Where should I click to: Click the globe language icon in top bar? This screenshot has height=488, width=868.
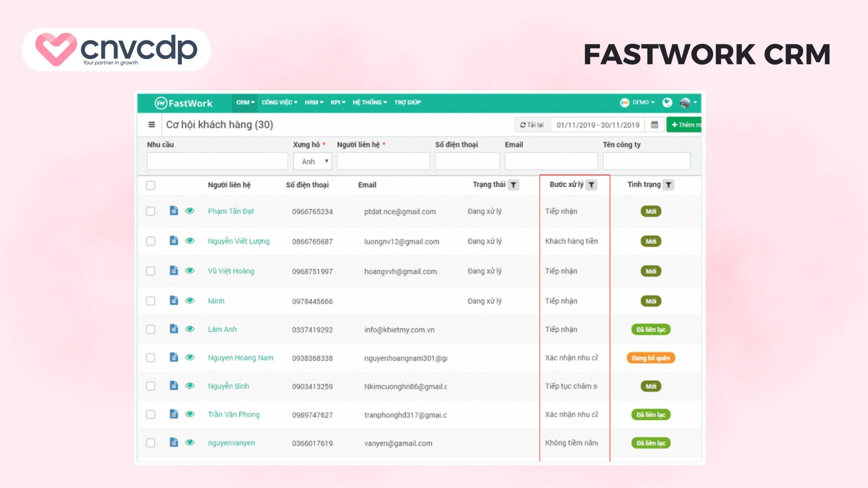pos(668,102)
